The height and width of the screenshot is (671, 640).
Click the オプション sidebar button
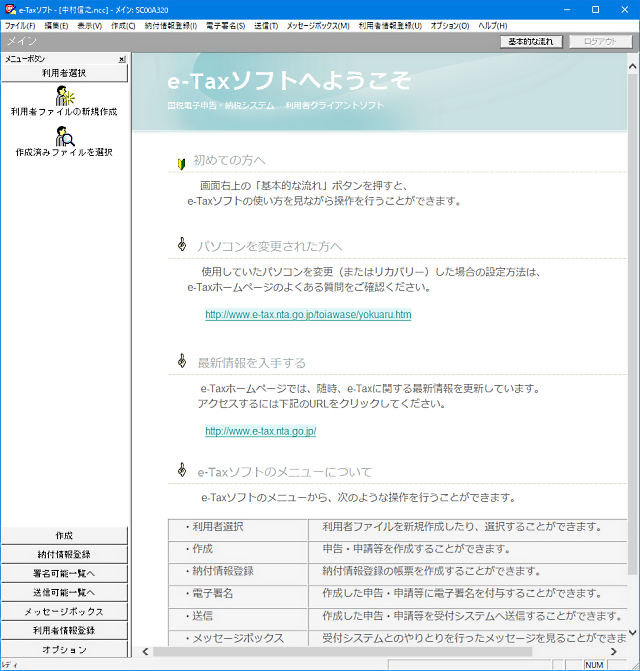[64, 649]
